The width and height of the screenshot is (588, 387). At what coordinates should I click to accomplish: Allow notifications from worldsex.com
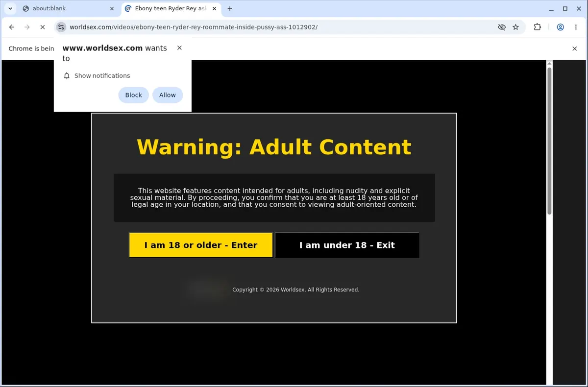pyautogui.click(x=167, y=95)
